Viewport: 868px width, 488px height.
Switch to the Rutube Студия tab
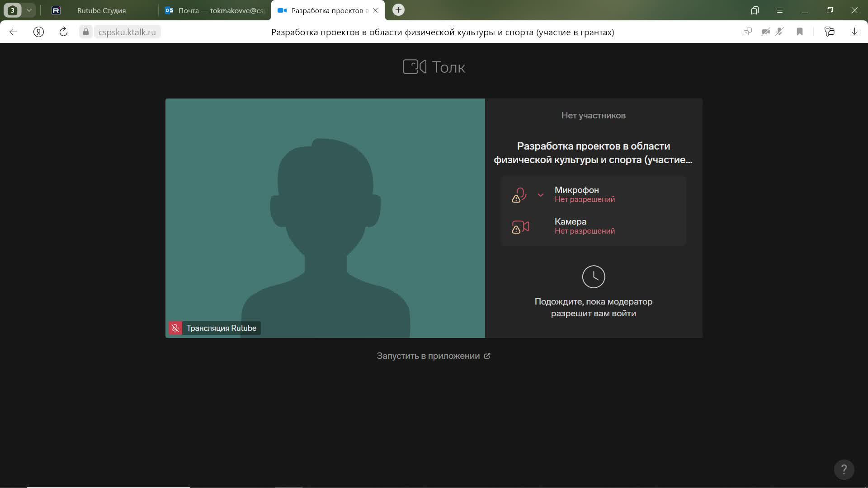point(101,10)
